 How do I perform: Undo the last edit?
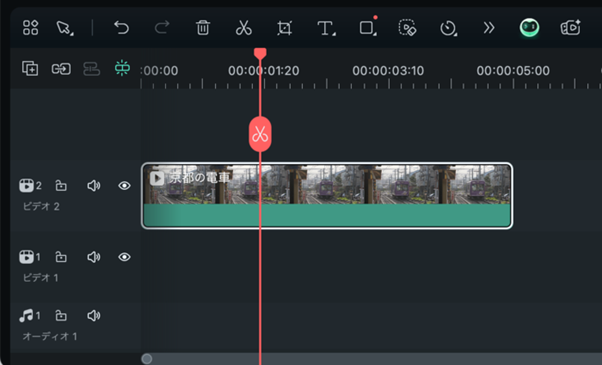(x=121, y=28)
